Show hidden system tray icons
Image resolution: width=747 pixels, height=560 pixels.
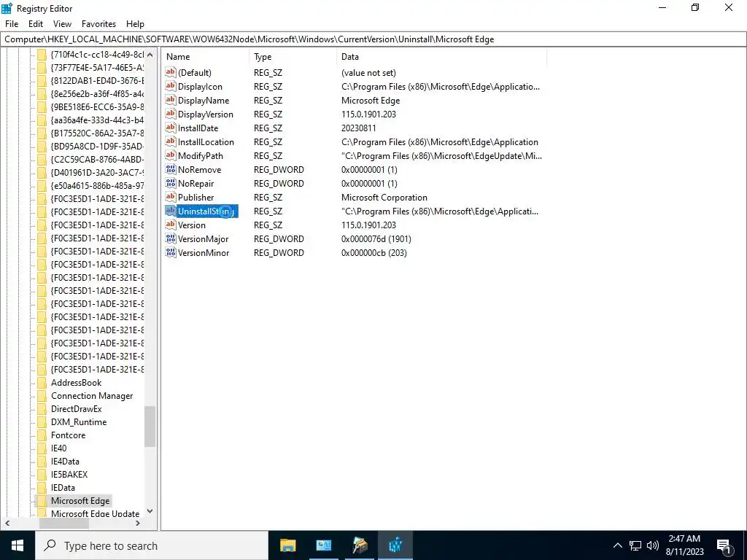[x=617, y=545]
